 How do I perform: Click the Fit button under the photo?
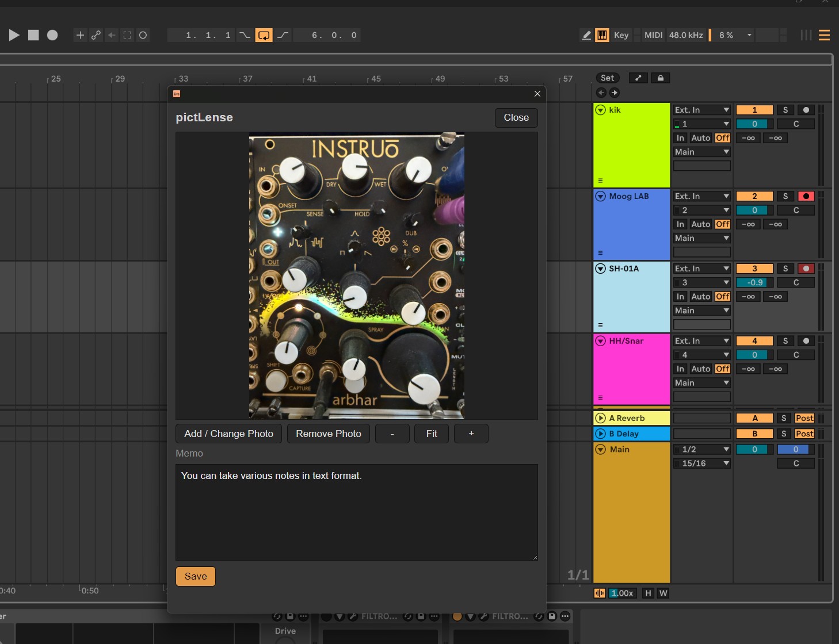[x=432, y=434]
